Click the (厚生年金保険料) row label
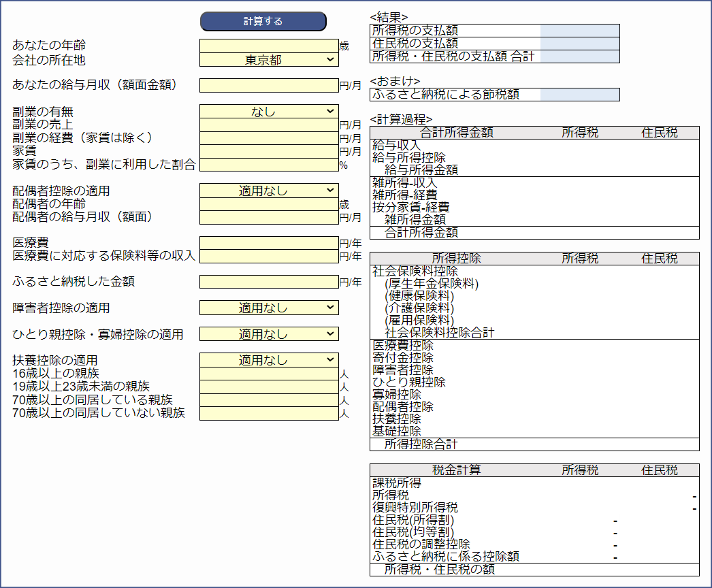This screenshot has width=712, height=588. click(x=432, y=283)
